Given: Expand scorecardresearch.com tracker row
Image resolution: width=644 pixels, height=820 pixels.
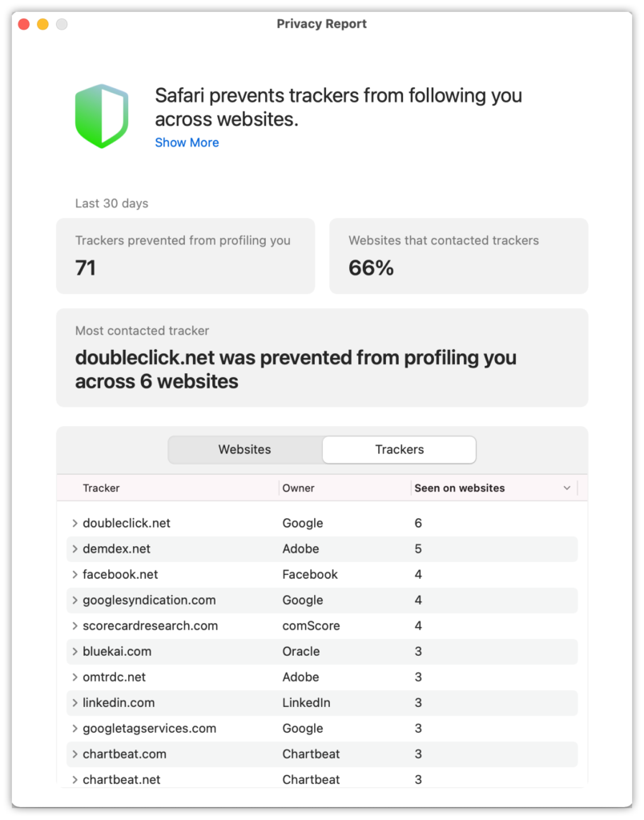Looking at the screenshot, I should 74,625.
